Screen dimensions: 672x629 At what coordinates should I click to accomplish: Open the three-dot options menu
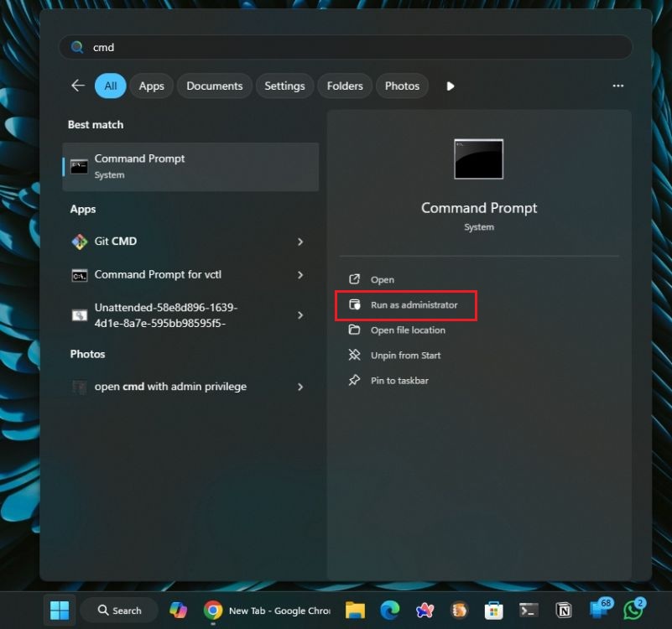pos(618,86)
